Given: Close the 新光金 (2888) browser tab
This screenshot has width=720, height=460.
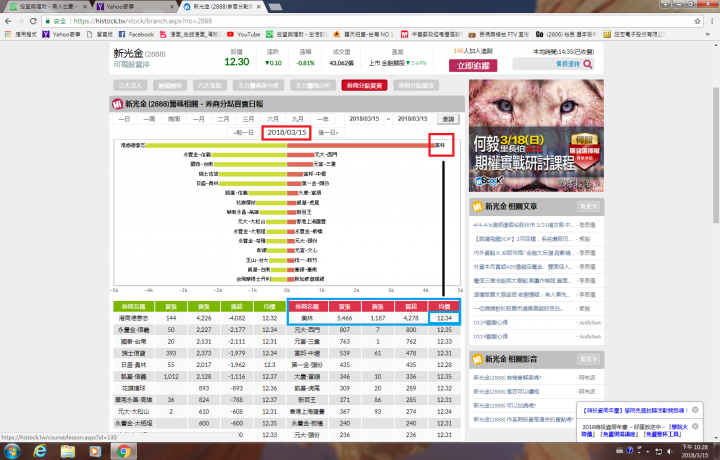Looking at the screenshot, I should tap(259, 6).
